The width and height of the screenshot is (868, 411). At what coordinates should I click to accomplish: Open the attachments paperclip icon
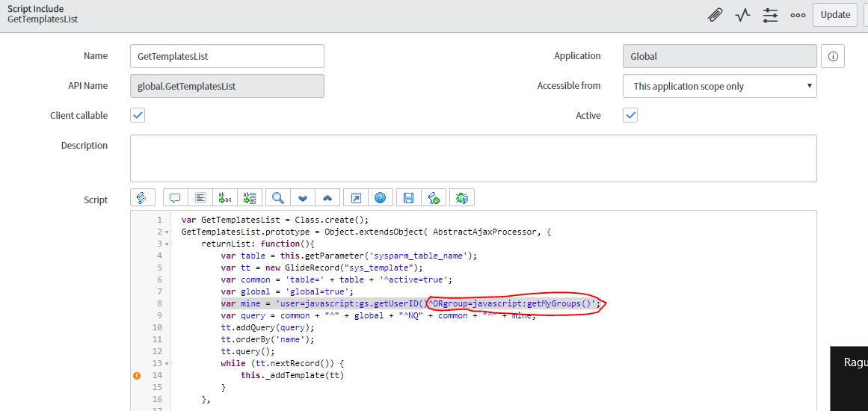[715, 15]
